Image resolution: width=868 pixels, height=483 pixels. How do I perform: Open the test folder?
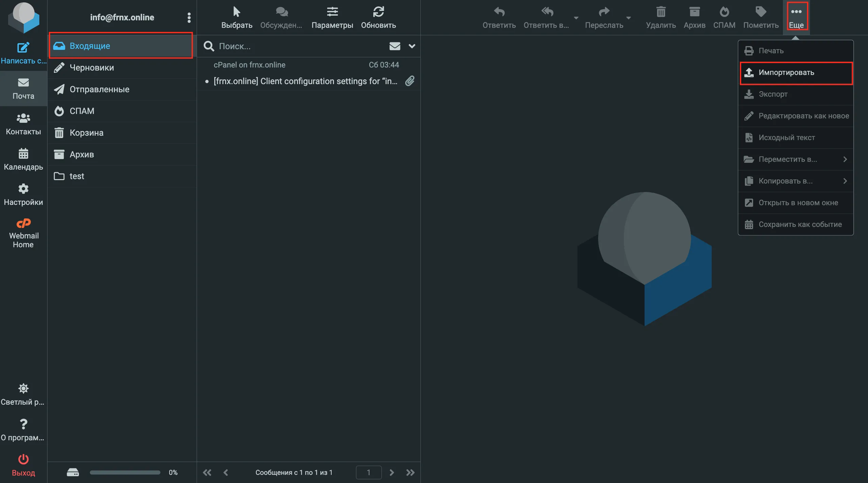122,176
